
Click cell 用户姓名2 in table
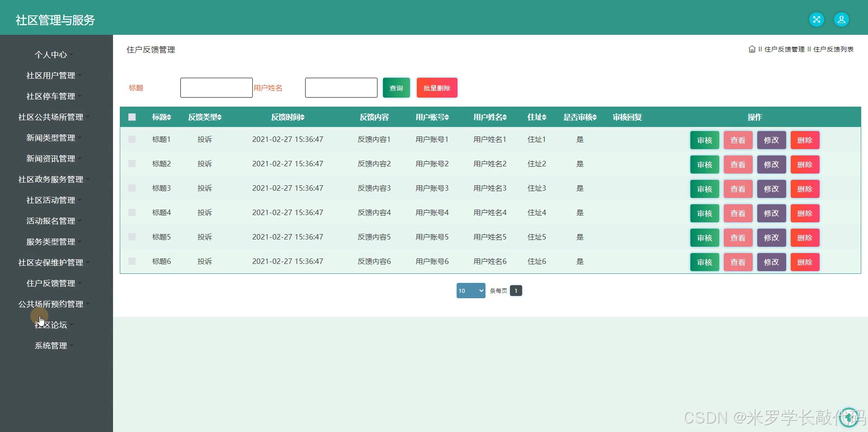[490, 164]
